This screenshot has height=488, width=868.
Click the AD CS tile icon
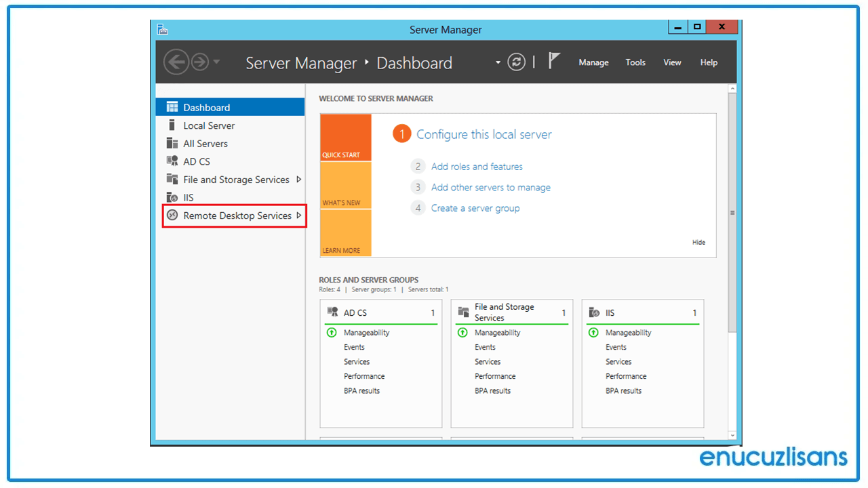pyautogui.click(x=333, y=312)
